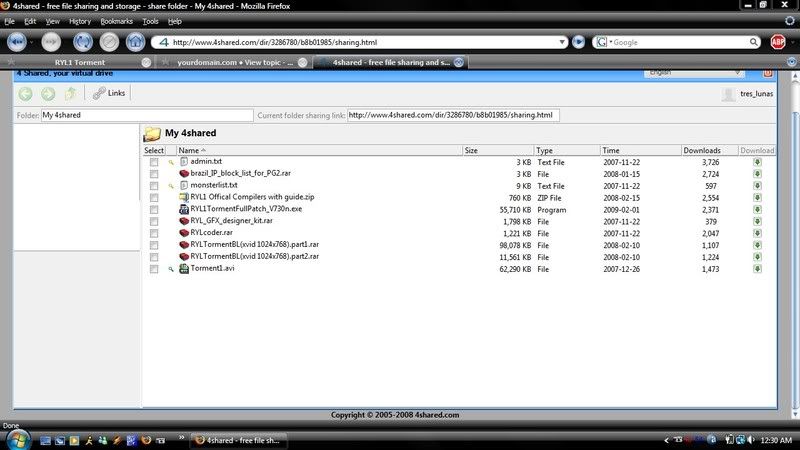
Task: Open the browser home page icon
Action: [x=136, y=42]
